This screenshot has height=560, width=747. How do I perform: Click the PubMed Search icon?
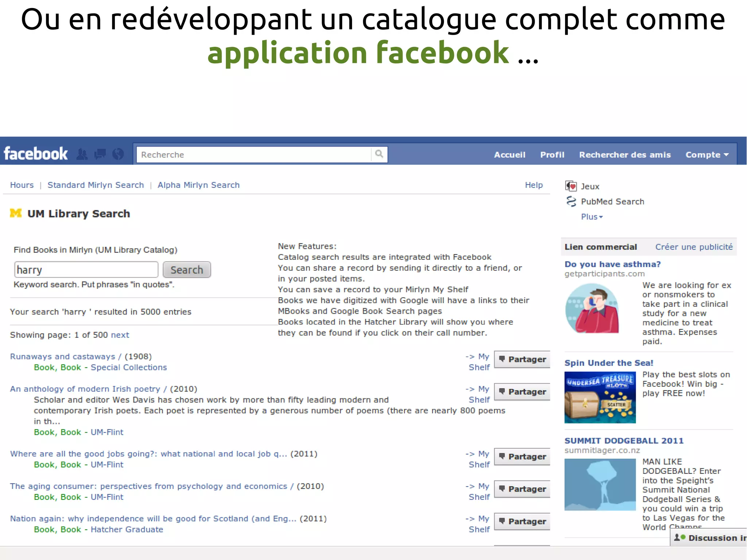coord(571,201)
